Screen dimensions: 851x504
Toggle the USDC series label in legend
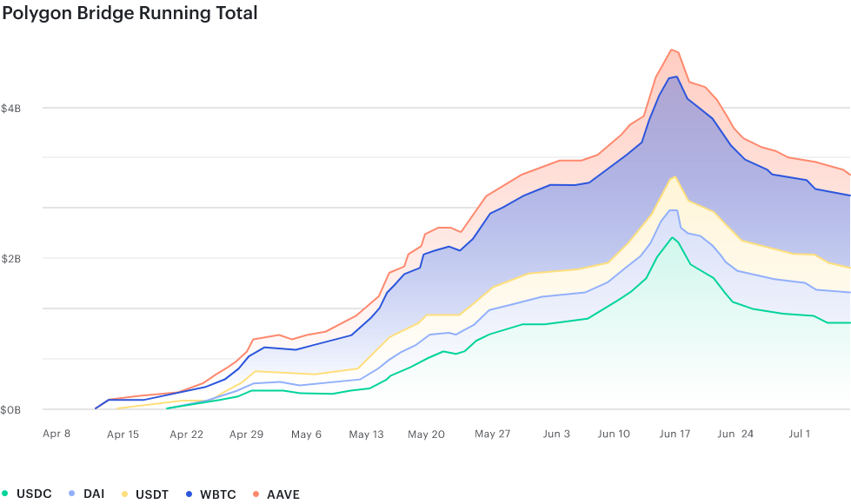34,494
